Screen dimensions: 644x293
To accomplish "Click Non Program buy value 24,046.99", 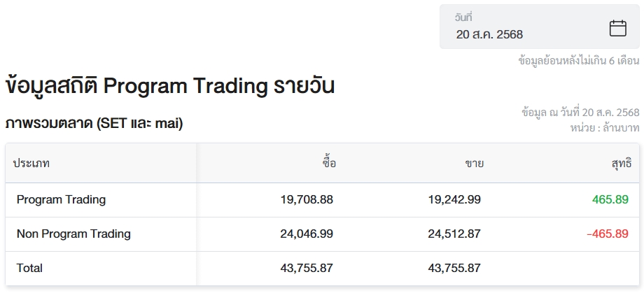I will point(307,234).
